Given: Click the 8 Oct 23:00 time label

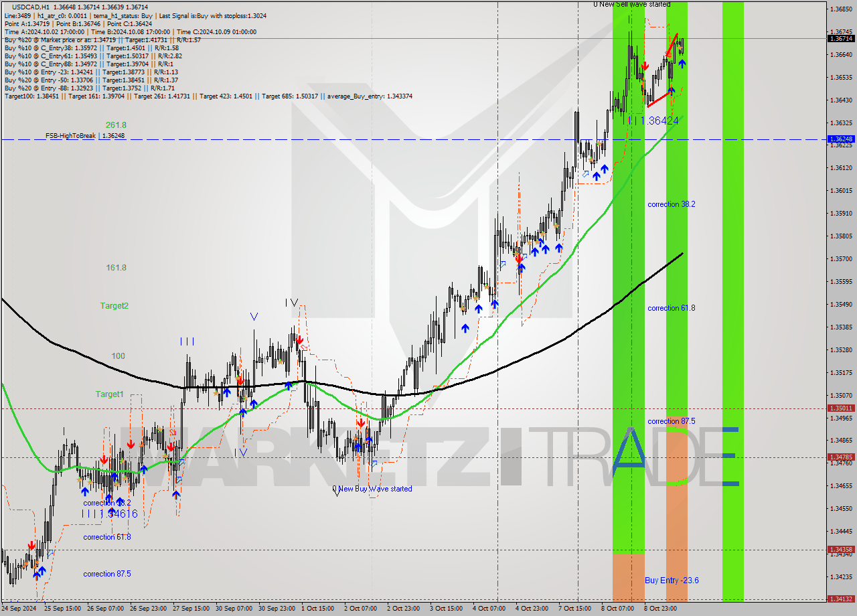Looking at the screenshot, I should pyautogui.click(x=660, y=609).
